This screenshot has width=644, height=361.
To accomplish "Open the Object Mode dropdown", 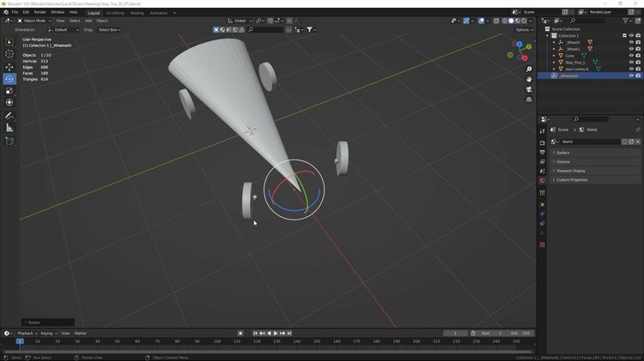I will tap(33, 21).
